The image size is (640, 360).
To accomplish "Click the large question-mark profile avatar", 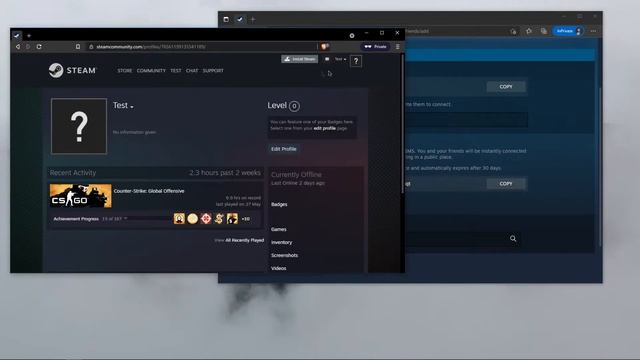I will [79, 126].
